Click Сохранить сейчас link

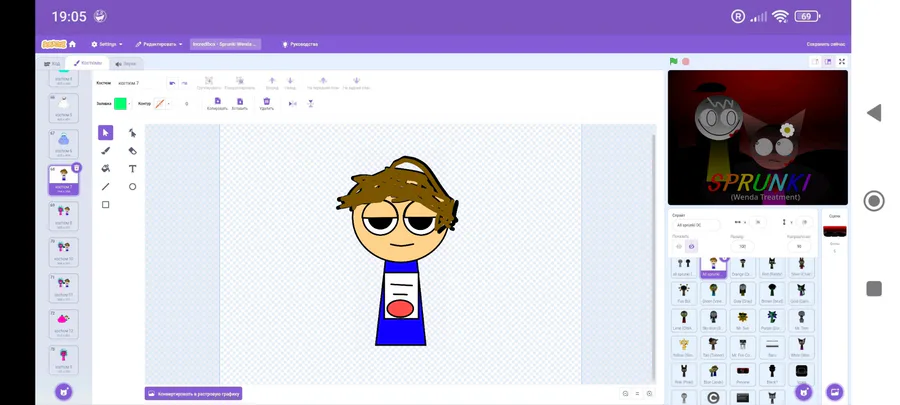coord(826,44)
